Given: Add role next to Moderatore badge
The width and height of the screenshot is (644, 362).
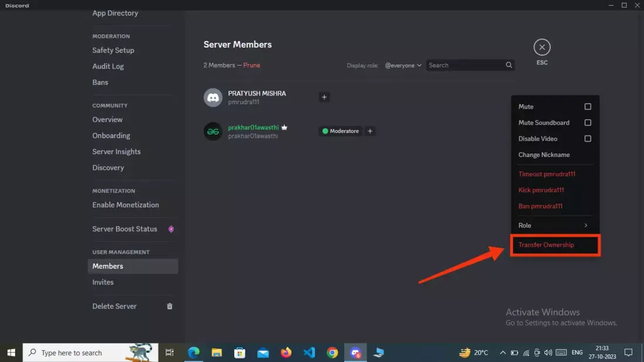Looking at the screenshot, I should 370,131.
